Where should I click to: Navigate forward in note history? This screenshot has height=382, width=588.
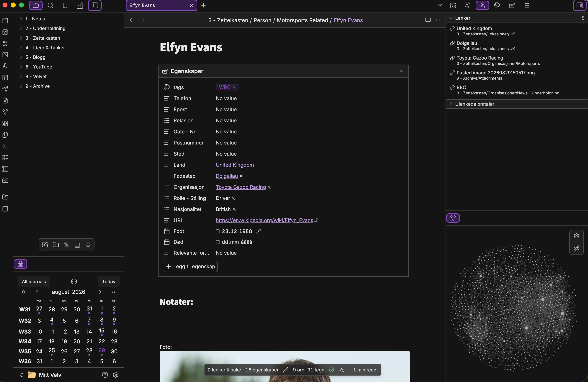[x=142, y=20]
